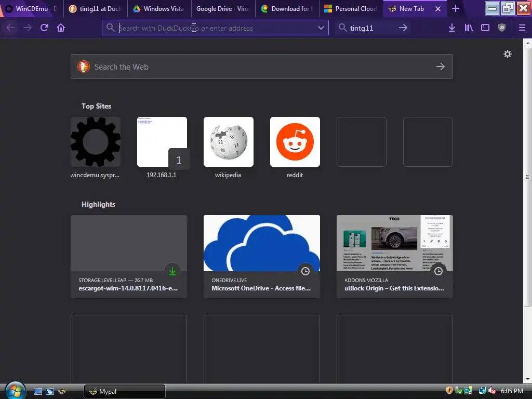This screenshot has height=399, width=532.
Task: Click the history clock badge on uBlock card
Action: click(x=438, y=271)
